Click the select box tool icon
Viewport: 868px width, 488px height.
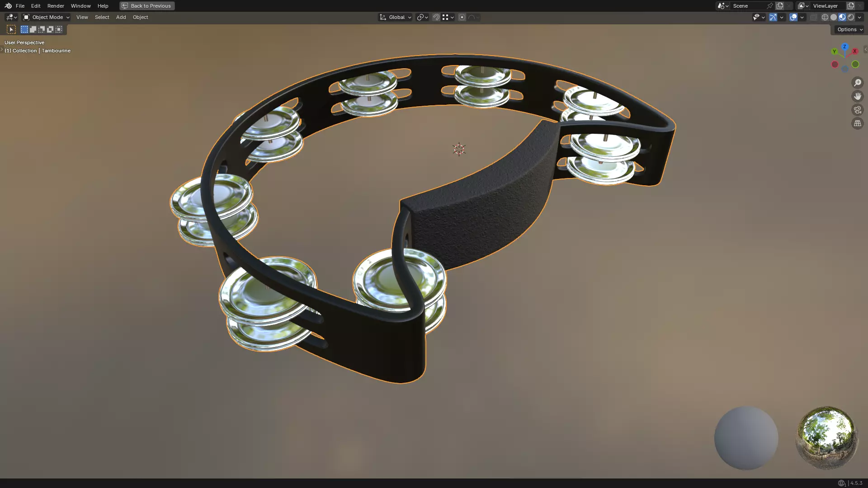pyautogui.click(x=11, y=29)
